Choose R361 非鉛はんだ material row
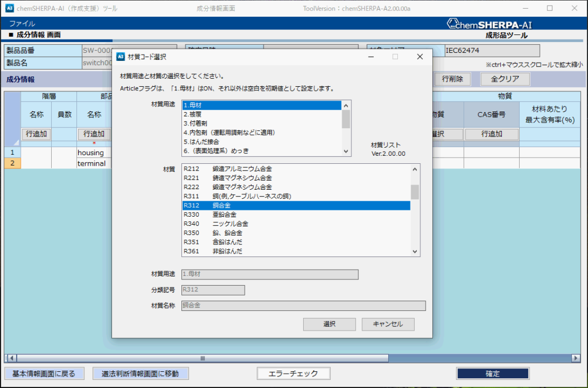 (x=296, y=251)
